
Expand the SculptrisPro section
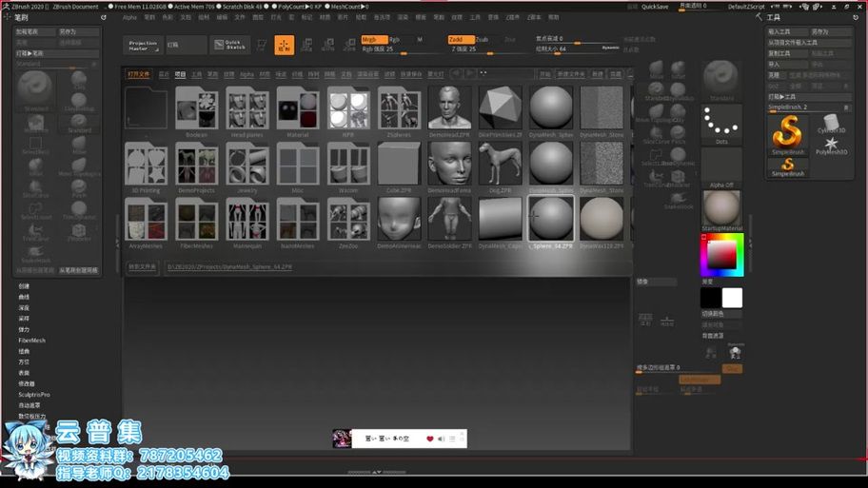point(34,395)
